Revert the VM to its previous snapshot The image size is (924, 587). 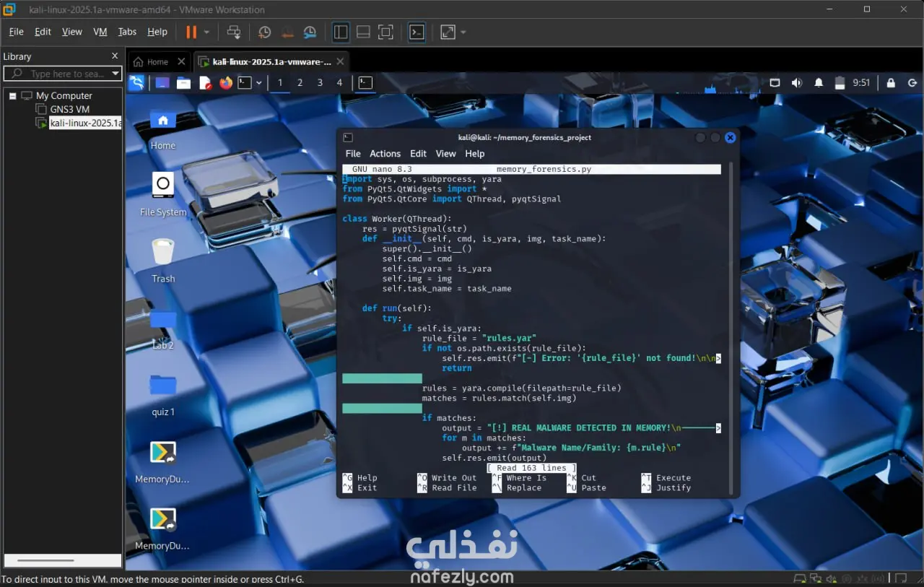(287, 32)
